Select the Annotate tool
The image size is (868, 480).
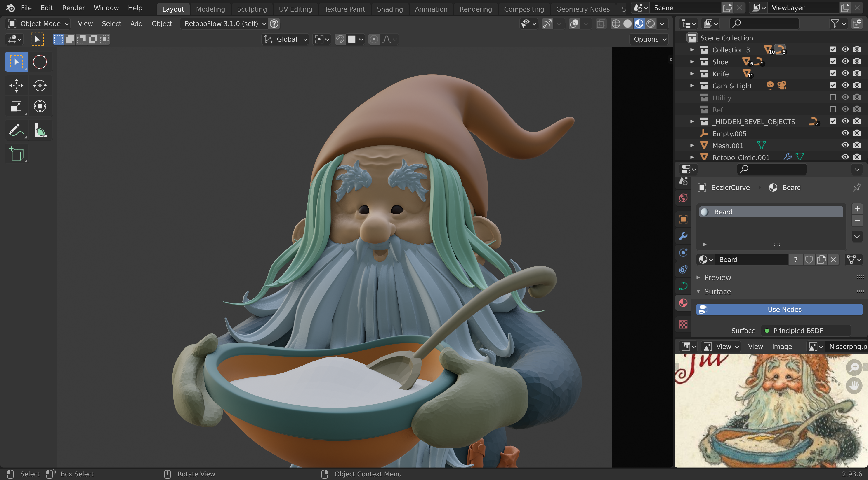tap(16, 130)
